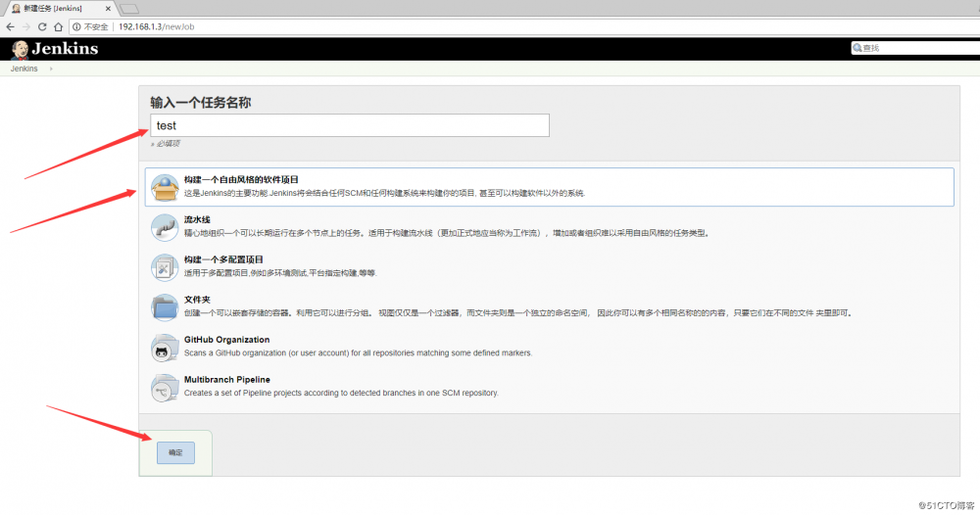The image size is (980, 515).
Task: Select the multi-configuration project icon
Action: coord(165,267)
